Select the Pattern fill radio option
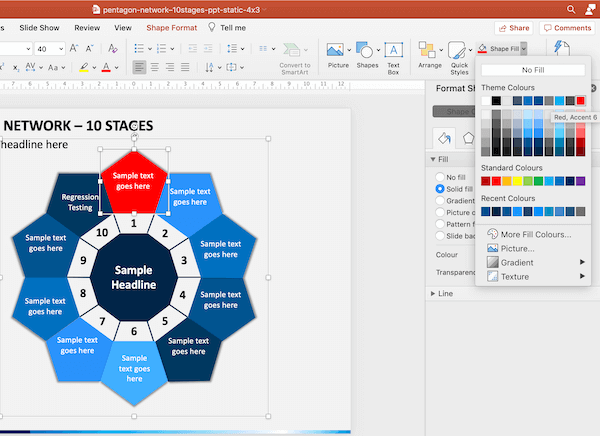The height and width of the screenshot is (436, 600). (440, 224)
